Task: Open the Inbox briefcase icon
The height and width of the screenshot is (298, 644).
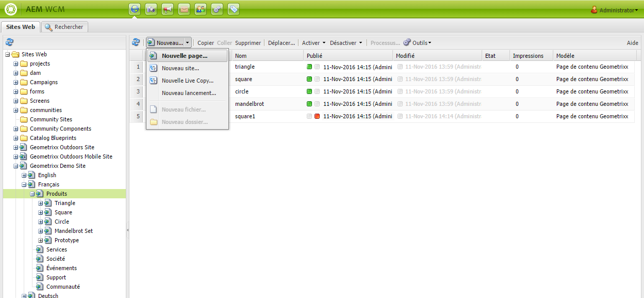Action: pyautogui.click(x=184, y=9)
